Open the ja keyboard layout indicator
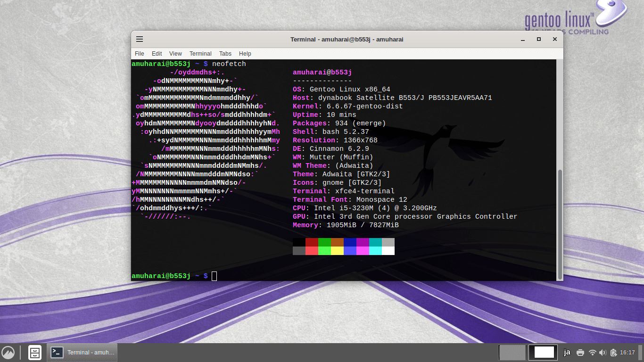Image resolution: width=644 pixels, height=362 pixels. pyautogui.click(x=567, y=352)
